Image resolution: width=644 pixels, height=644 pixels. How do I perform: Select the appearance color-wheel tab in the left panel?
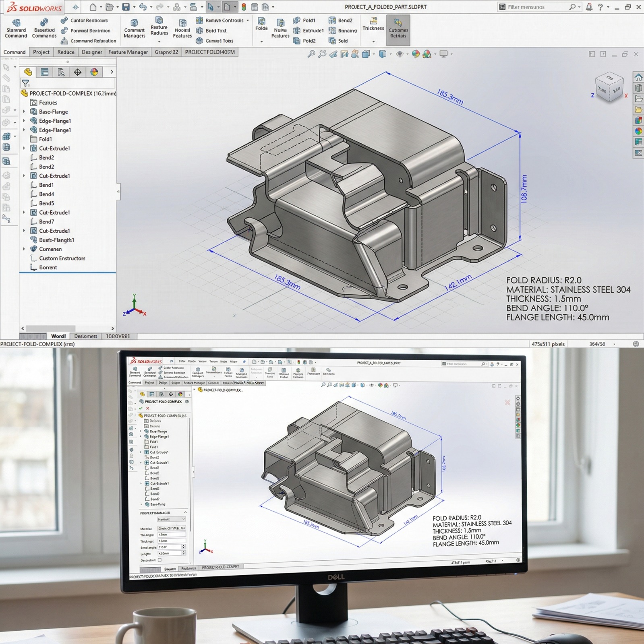pos(94,72)
